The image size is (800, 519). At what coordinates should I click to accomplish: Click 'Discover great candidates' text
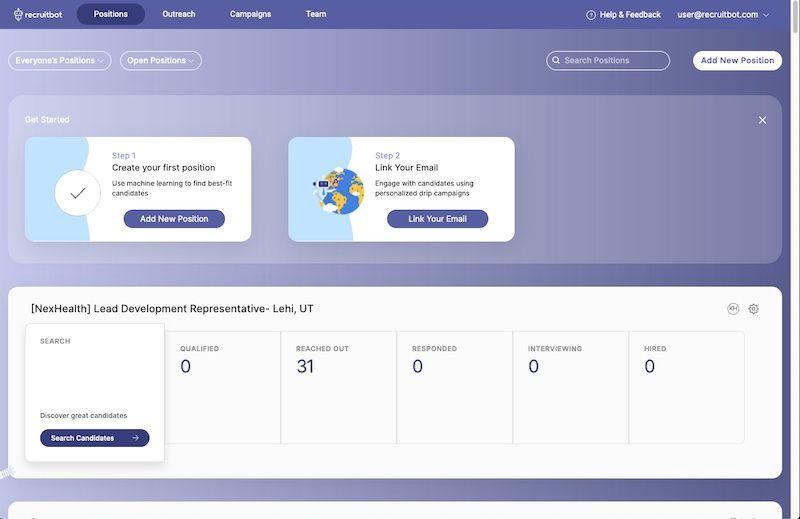[x=84, y=415]
